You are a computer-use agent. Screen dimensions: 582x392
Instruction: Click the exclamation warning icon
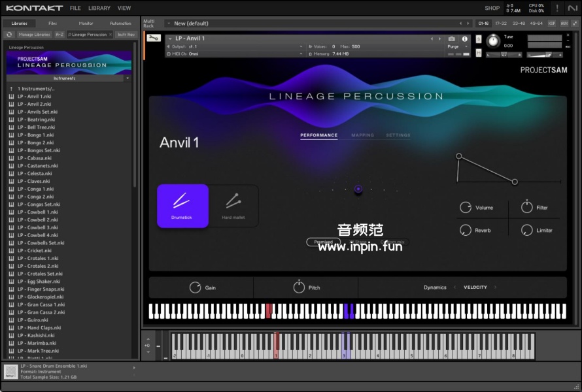[x=556, y=8]
